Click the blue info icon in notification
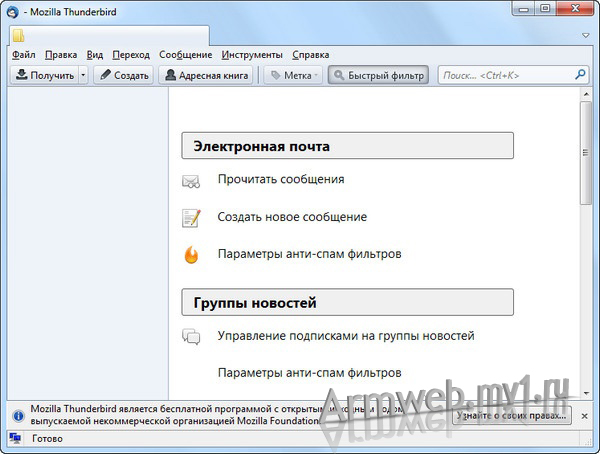The width and height of the screenshot is (600, 454). pyautogui.click(x=18, y=416)
